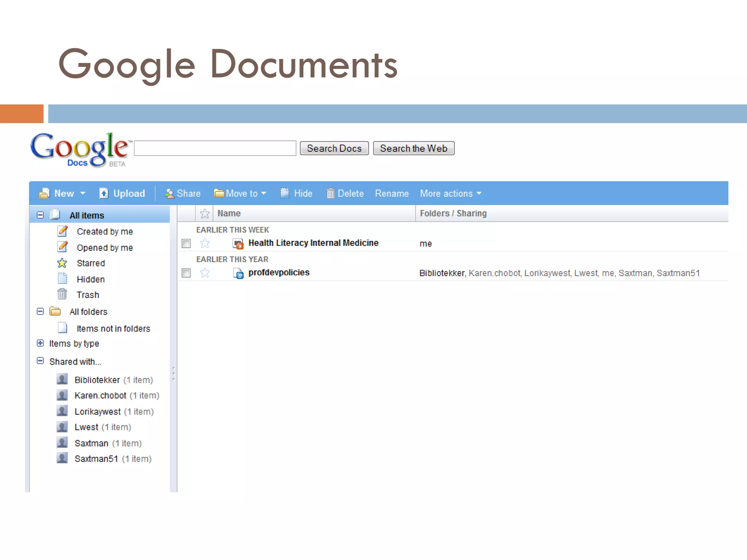
Task: Click the Lorikaywest person avatar icon
Action: (x=62, y=411)
